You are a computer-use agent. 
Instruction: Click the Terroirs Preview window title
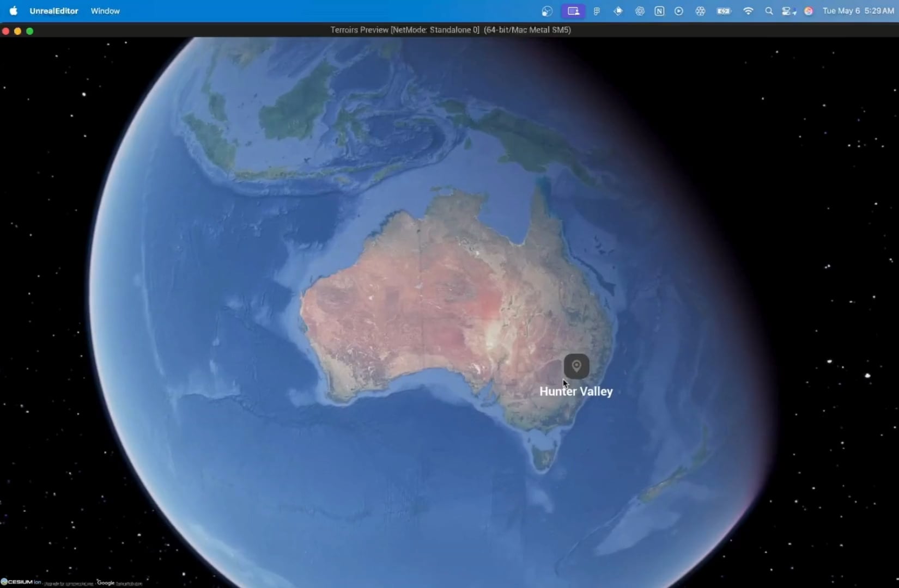click(x=451, y=30)
